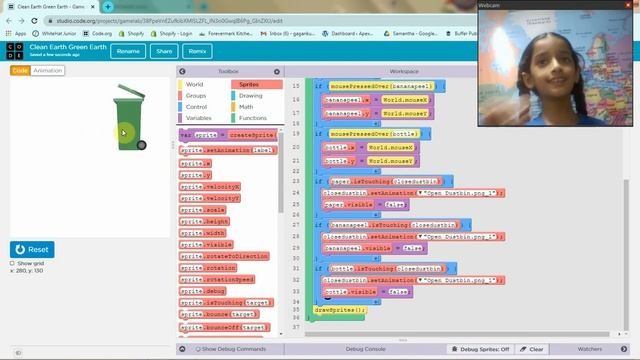Click the Share project button
Image resolution: width=640 pixels, height=360 pixels.
[164, 51]
